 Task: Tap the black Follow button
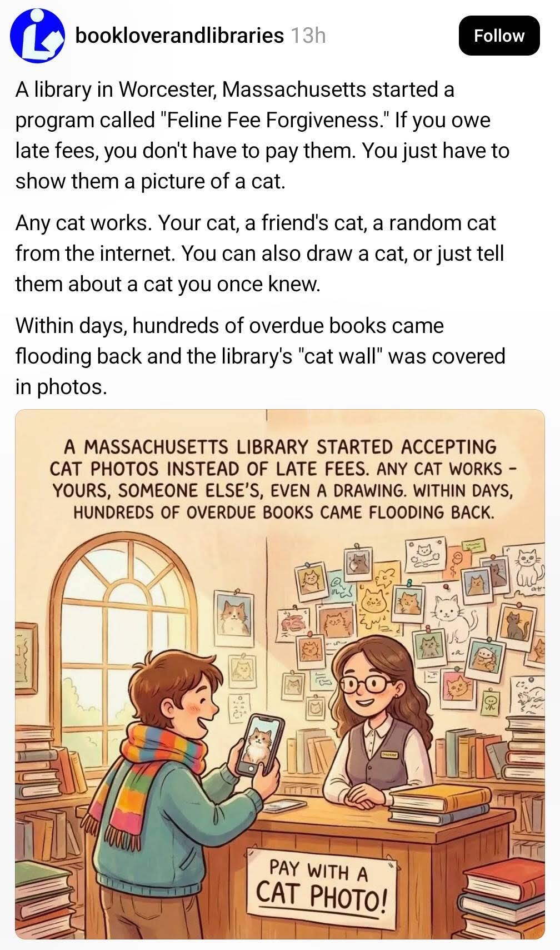[499, 36]
